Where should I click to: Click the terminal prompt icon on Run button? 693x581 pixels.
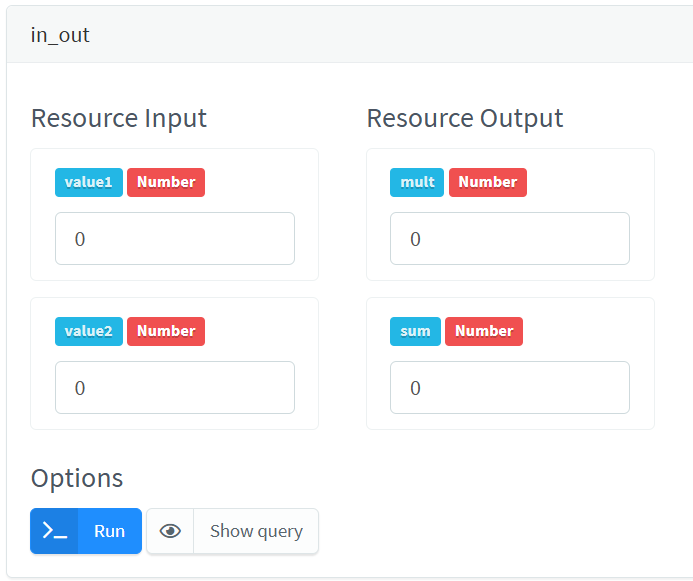(x=55, y=531)
